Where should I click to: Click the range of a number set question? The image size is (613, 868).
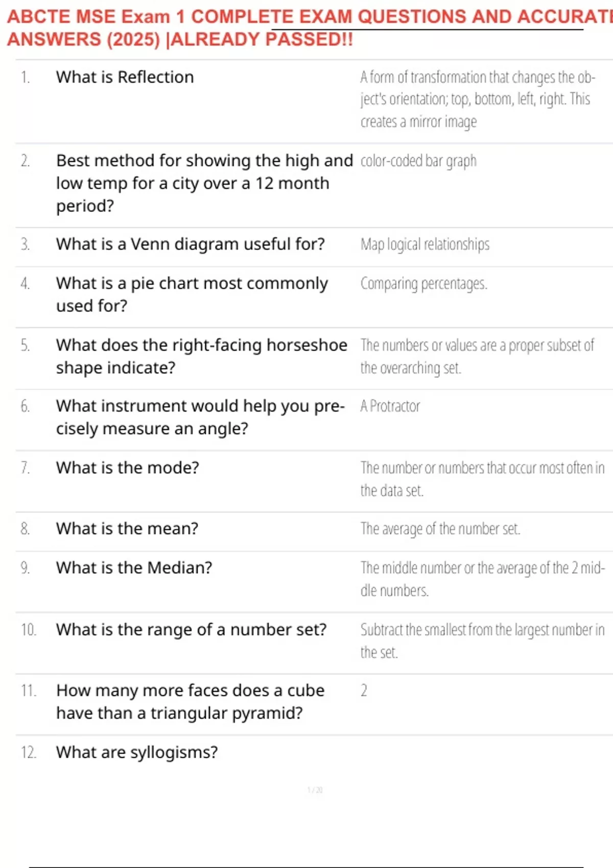pyautogui.click(x=191, y=630)
